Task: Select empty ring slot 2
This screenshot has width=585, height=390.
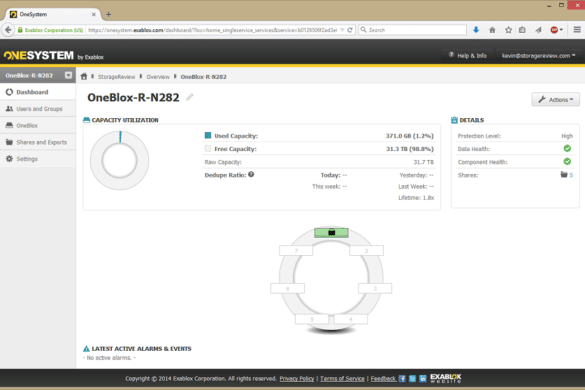Action: click(366, 250)
